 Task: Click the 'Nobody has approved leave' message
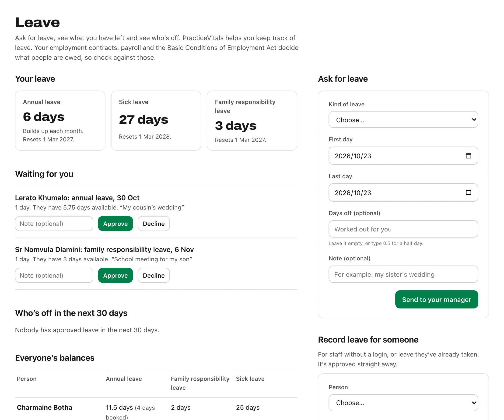click(87, 330)
